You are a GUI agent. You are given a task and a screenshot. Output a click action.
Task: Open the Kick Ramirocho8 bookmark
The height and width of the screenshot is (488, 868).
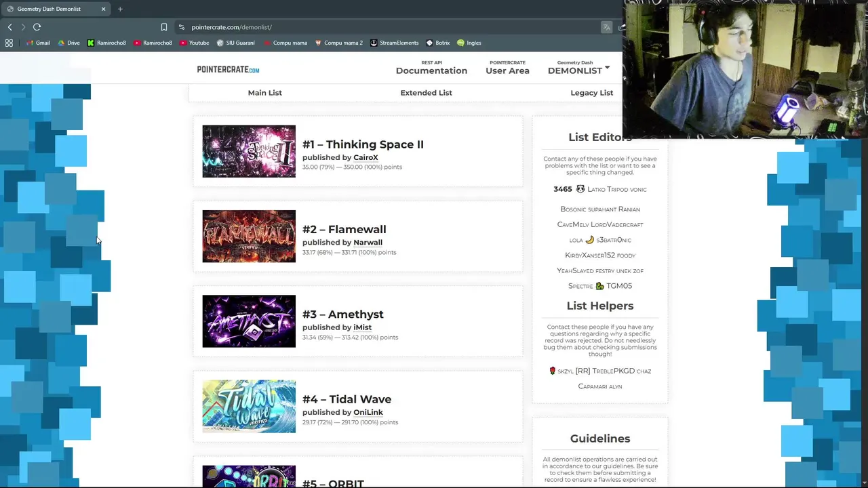pyautogui.click(x=106, y=43)
